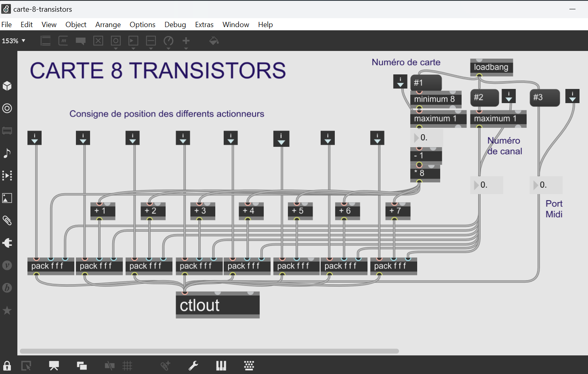Open the BEAP b icon in sidebar
This screenshot has height=374, width=588.
(7, 288)
